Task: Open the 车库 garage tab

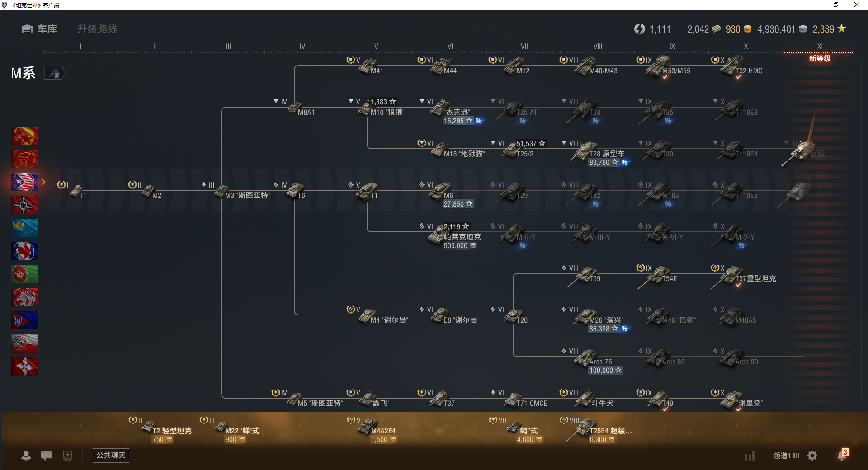Action: [39, 29]
